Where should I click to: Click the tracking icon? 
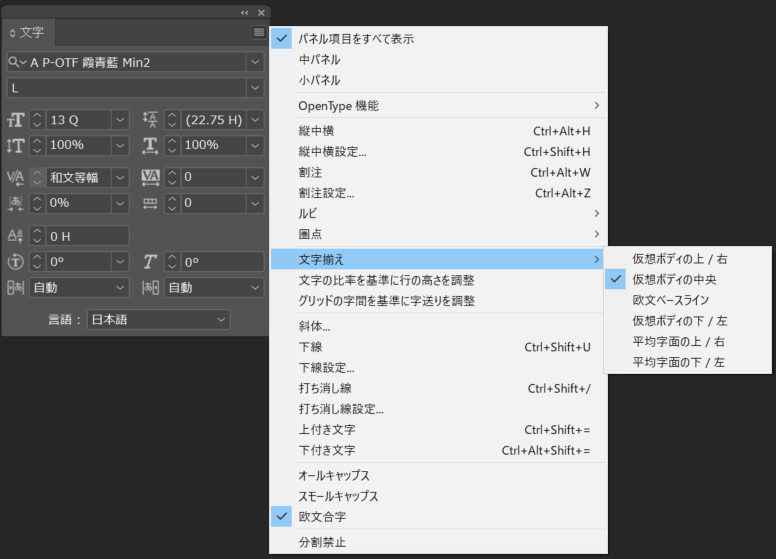click(151, 178)
